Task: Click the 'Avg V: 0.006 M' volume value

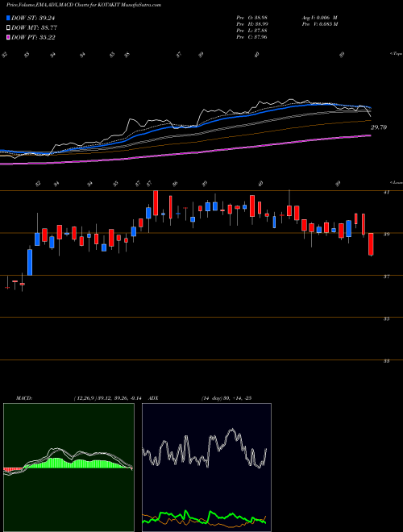Action: (x=319, y=17)
